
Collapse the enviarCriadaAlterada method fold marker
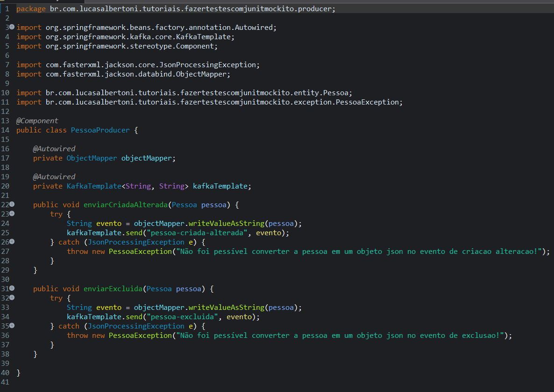[12, 204]
